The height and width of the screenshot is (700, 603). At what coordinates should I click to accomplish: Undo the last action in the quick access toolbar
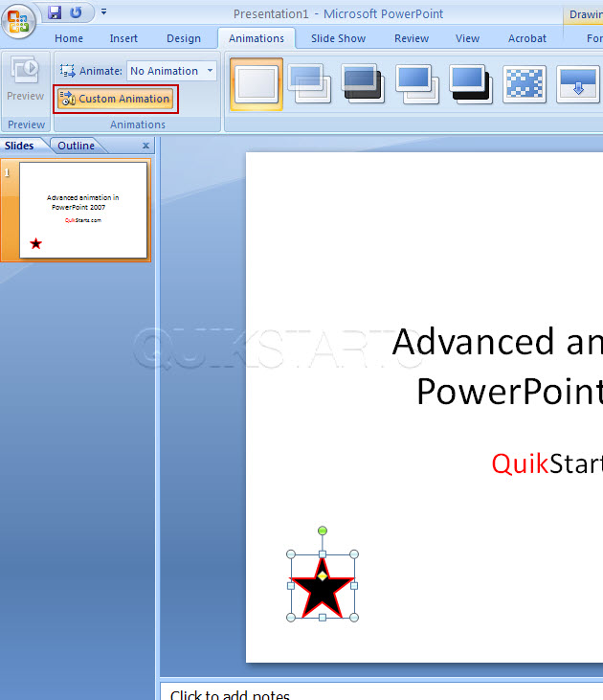pyautogui.click(x=76, y=12)
